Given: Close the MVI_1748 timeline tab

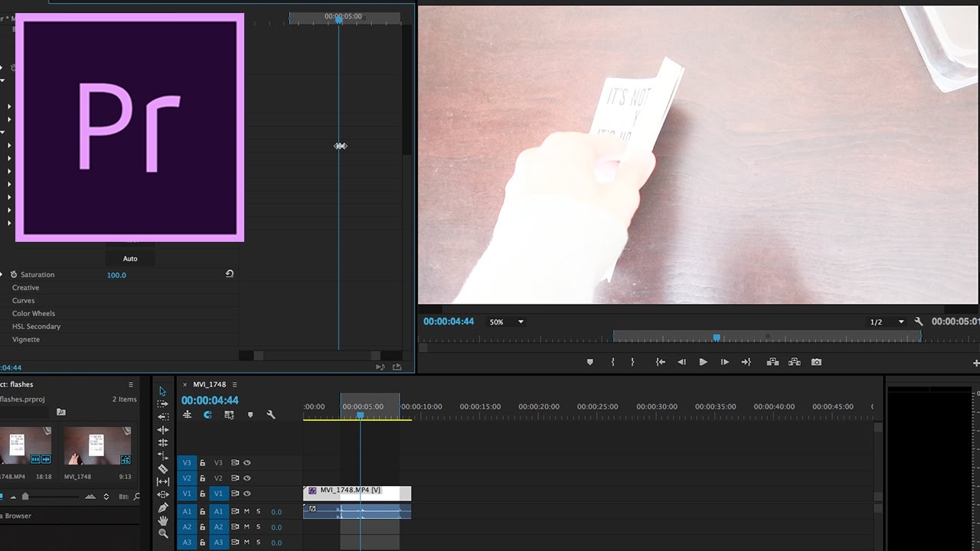Looking at the screenshot, I should 185,385.
